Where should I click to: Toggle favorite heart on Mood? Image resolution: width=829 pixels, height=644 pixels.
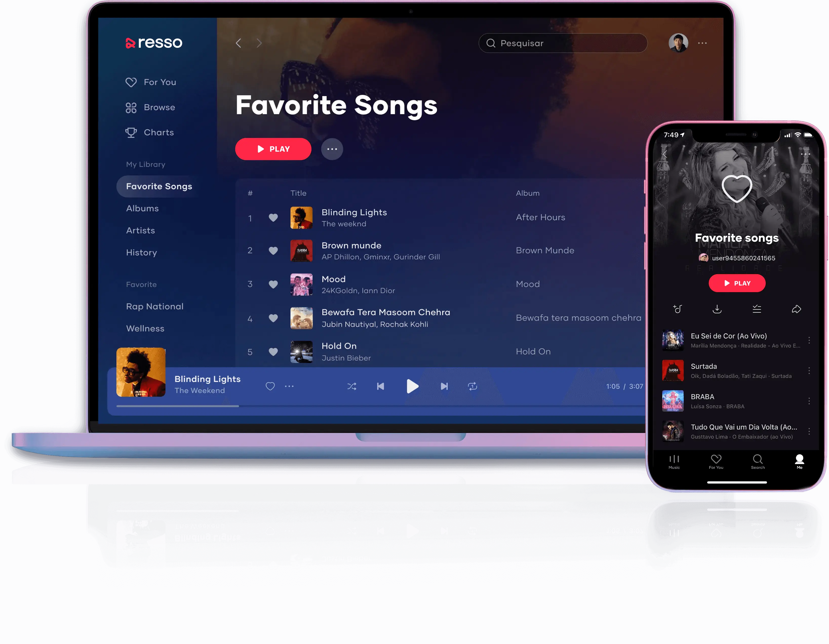pyautogui.click(x=272, y=285)
